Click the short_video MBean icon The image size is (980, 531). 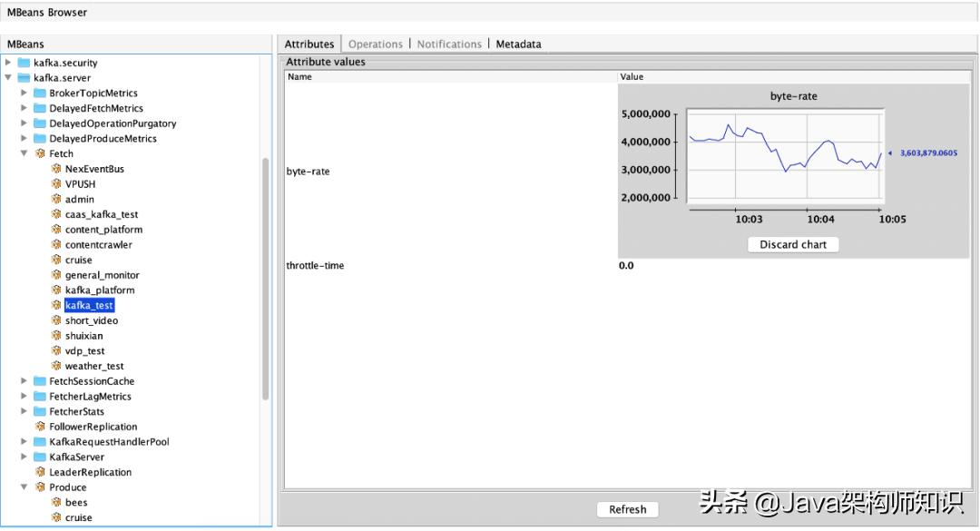(56, 320)
